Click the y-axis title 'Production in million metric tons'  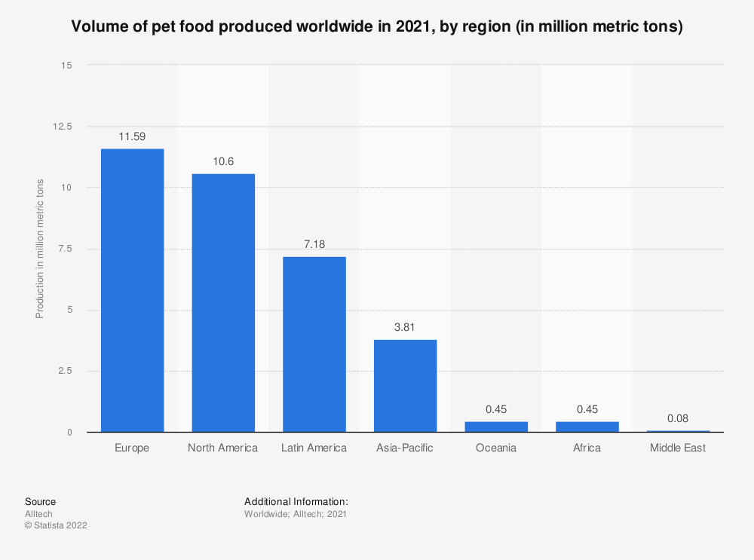pos(41,249)
